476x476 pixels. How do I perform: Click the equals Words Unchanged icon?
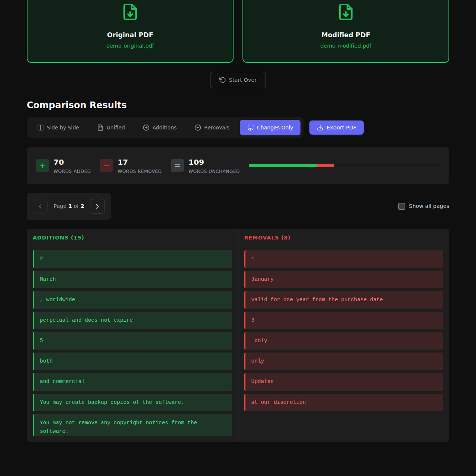pos(177,166)
